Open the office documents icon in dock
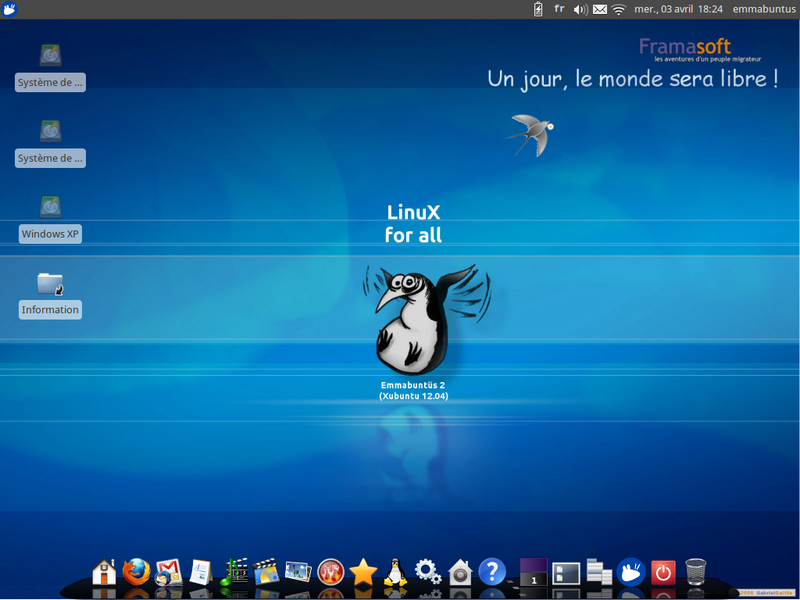The height and width of the screenshot is (600, 800). pos(201,572)
